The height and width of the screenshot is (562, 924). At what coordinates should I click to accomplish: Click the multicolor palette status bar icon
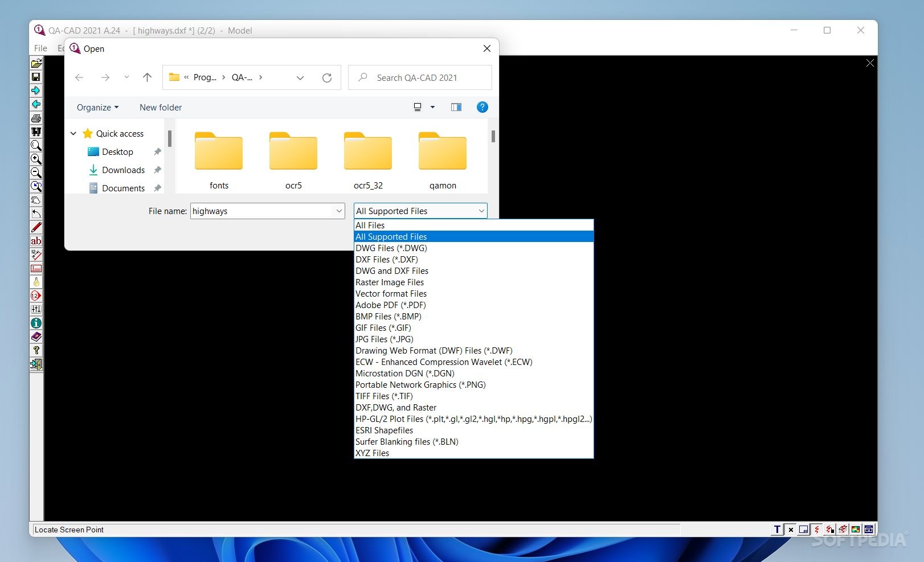coord(856,530)
